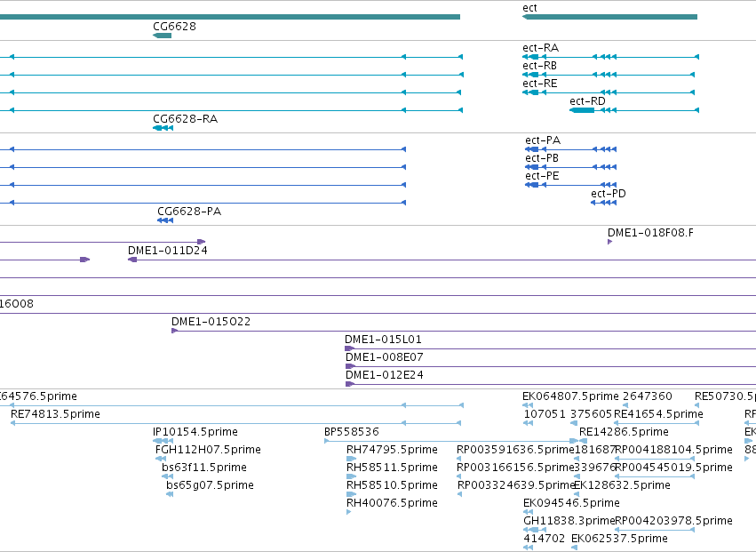Click the RP003166156.5prime label

515,468
